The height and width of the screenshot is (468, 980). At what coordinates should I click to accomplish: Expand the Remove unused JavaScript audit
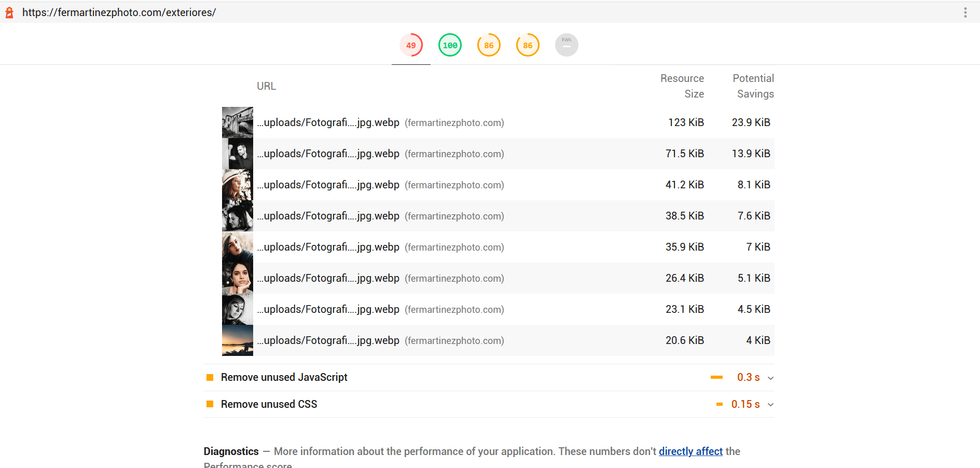(489, 377)
